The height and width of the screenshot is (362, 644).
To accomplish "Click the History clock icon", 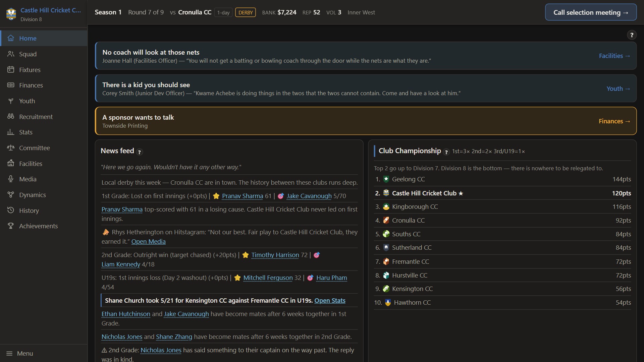I will click(x=11, y=210).
